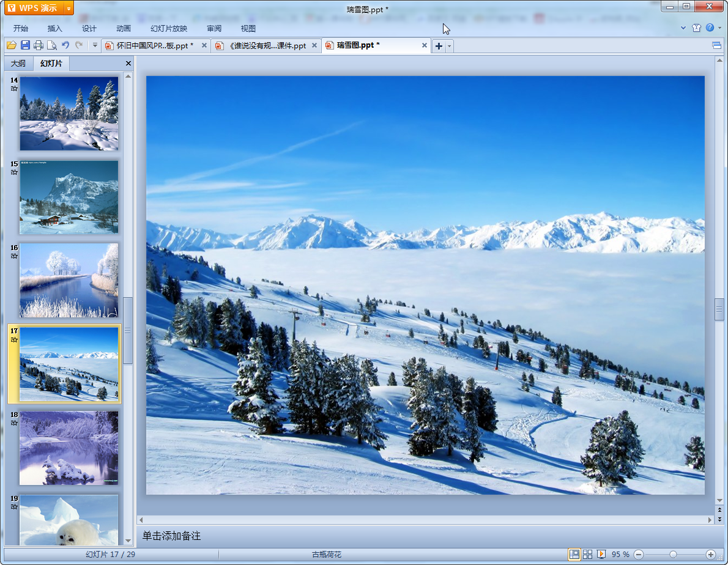
Task: Click horizontal scroll right arrow
Action: click(x=710, y=520)
